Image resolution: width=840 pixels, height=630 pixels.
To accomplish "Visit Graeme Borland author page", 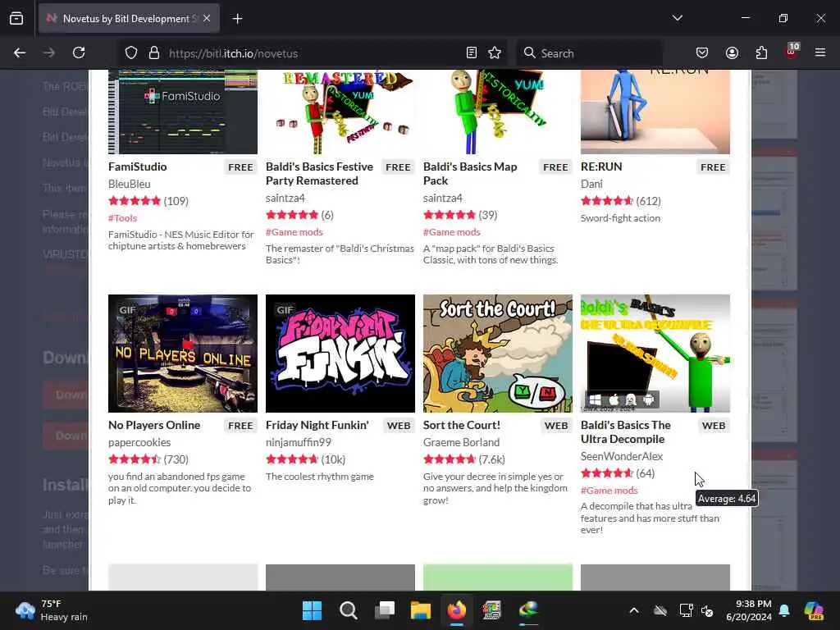I will tap(461, 442).
